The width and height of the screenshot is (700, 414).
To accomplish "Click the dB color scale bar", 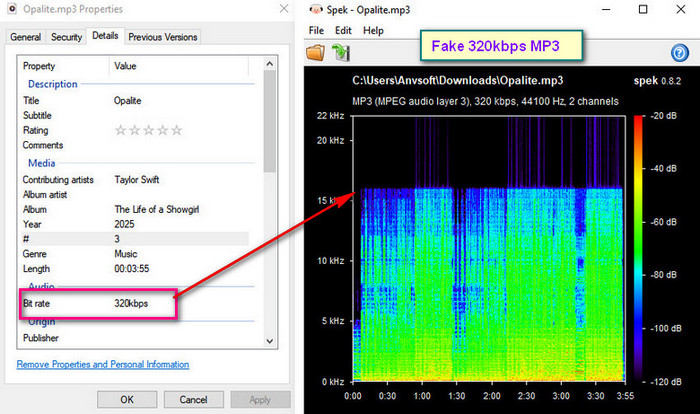I will [x=638, y=249].
